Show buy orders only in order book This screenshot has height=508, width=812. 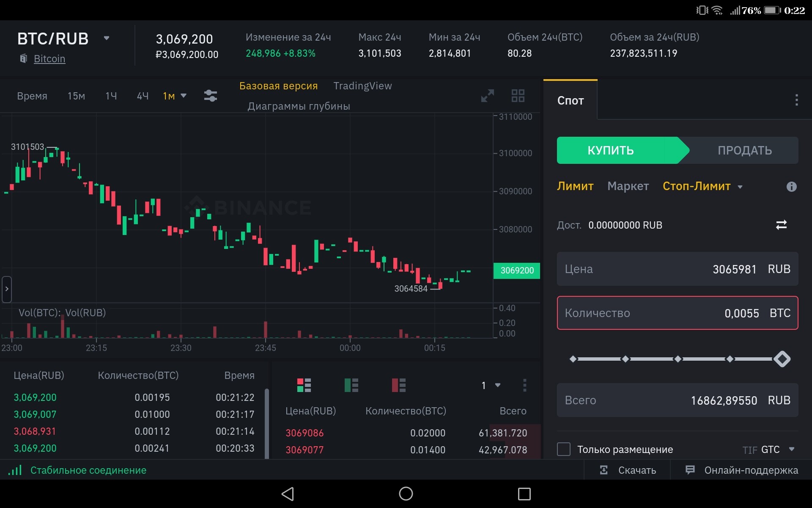pos(351,385)
